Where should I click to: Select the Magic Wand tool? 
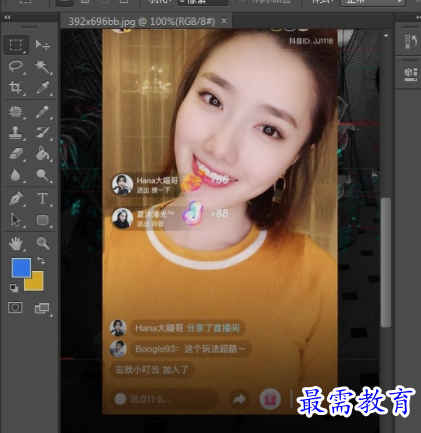point(43,67)
